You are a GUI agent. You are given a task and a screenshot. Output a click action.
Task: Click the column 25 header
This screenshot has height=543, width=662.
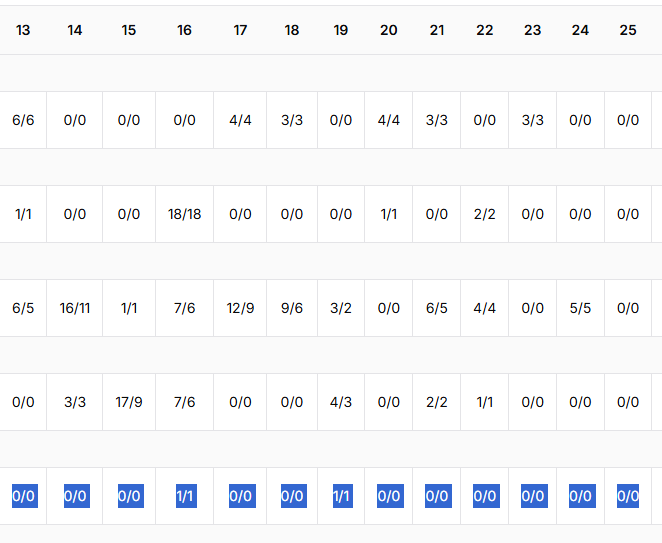[x=628, y=31]
